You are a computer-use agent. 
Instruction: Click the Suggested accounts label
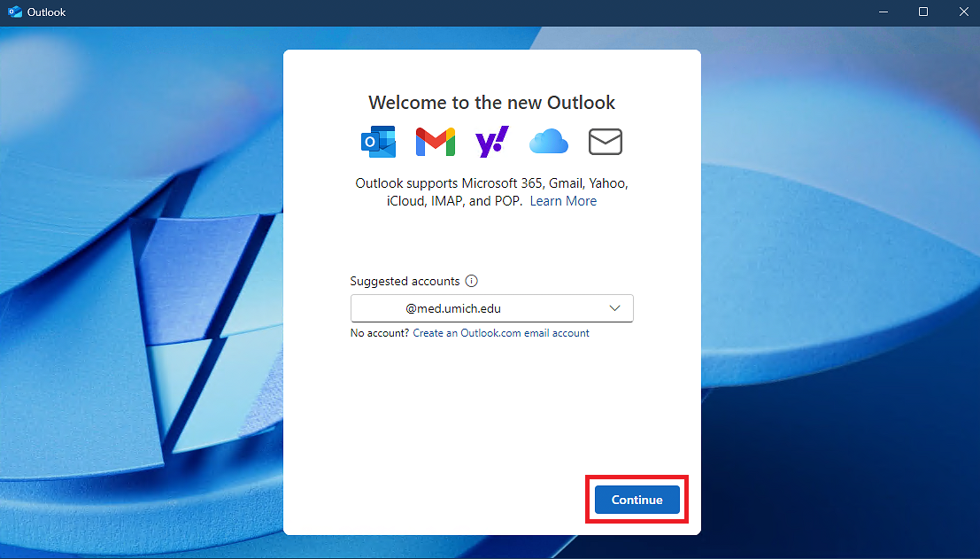(405, 281)
